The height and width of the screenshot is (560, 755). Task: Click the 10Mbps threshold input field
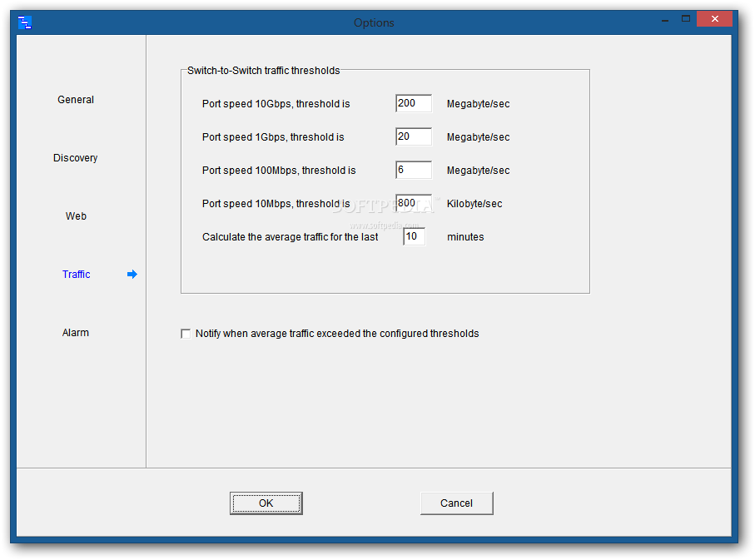click(414, 203)
